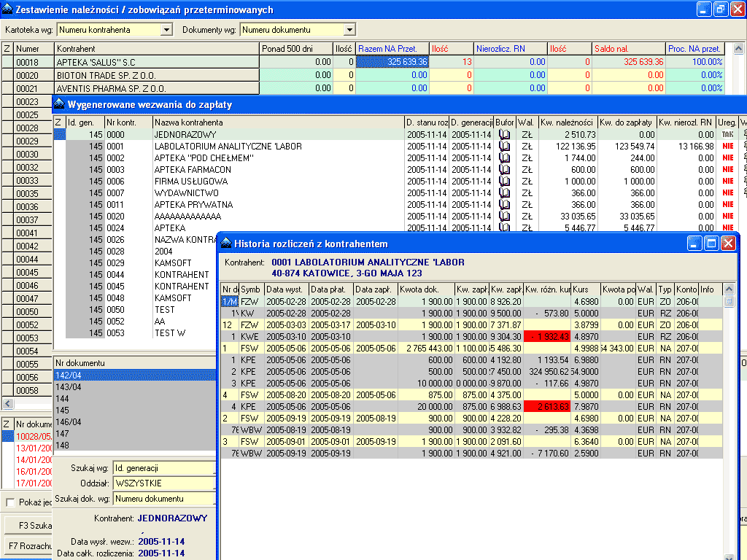This screenshot has height=560, width=747.
Task: Click the Bufor book icon for WYDAWNICTWO row
Action: [x=504, y=193]
